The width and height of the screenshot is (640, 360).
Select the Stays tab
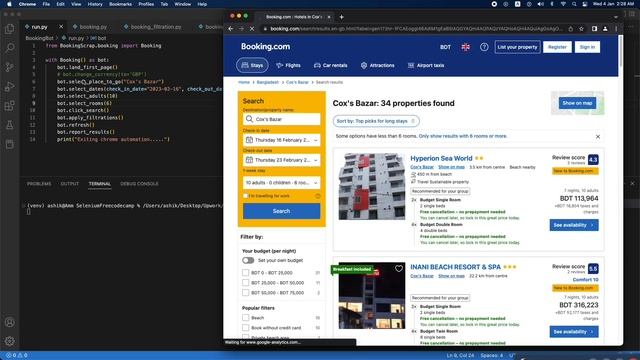(x=252, y=65)
